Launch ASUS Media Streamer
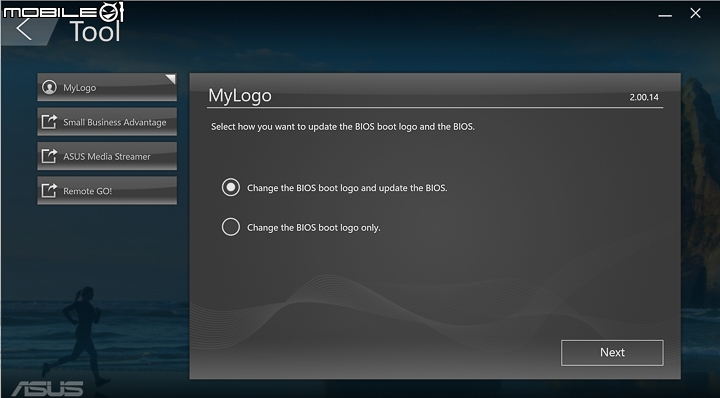 coord(107,156)
